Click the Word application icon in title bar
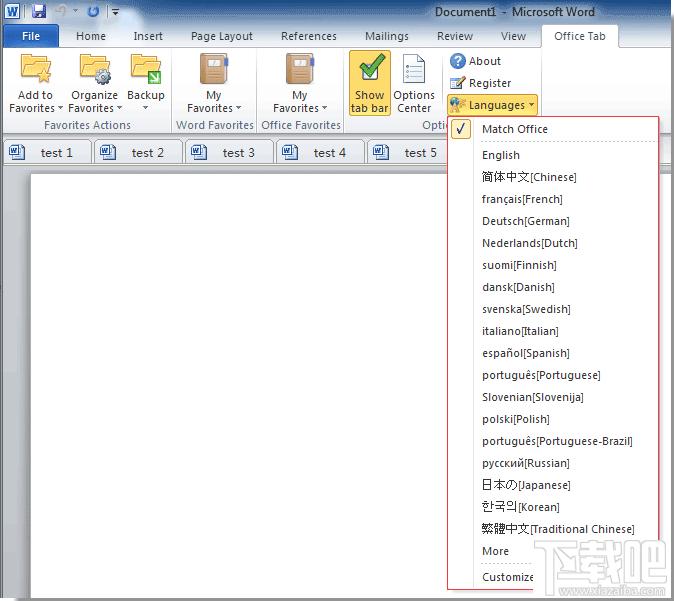This screenshot has width=674, height=601. 12,11
